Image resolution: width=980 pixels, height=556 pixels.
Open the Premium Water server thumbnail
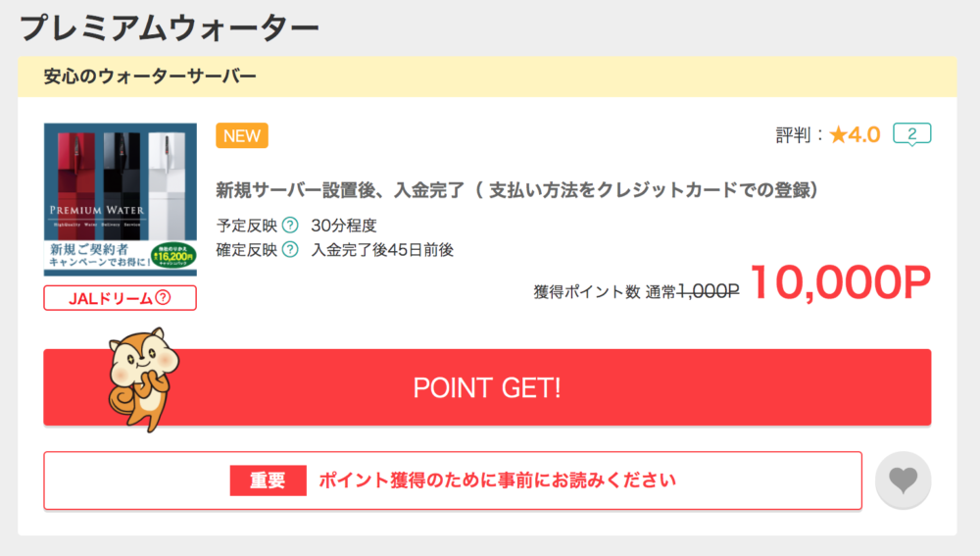click(x=120, y=199)
